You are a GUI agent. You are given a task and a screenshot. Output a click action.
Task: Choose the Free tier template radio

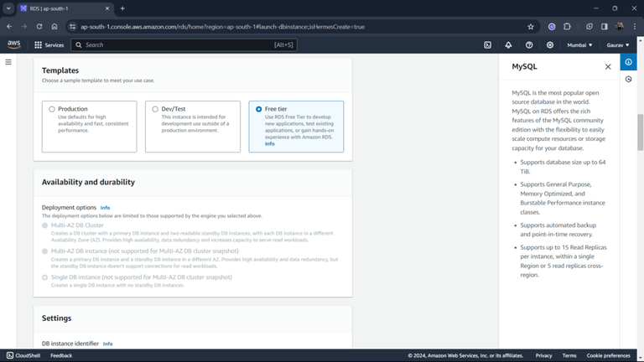259,109
